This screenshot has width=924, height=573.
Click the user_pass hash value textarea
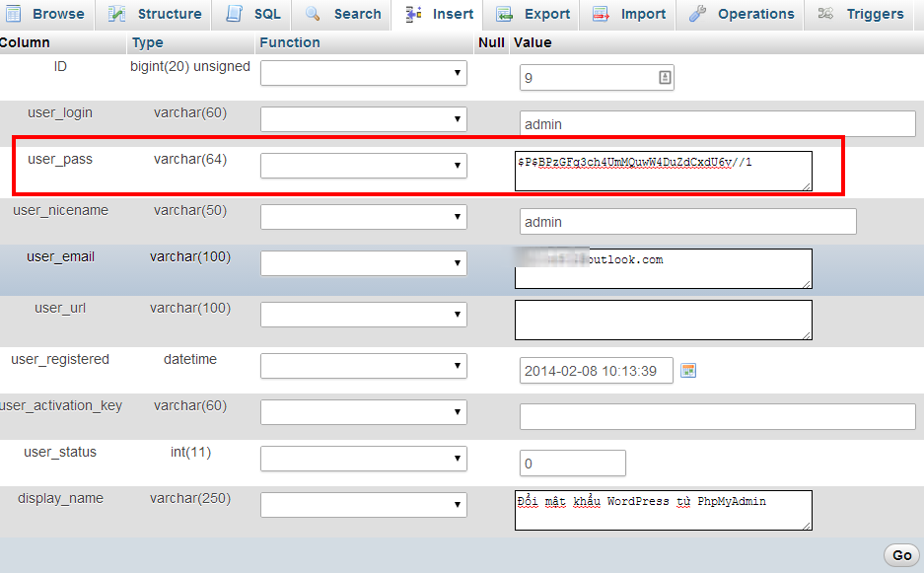663,171
